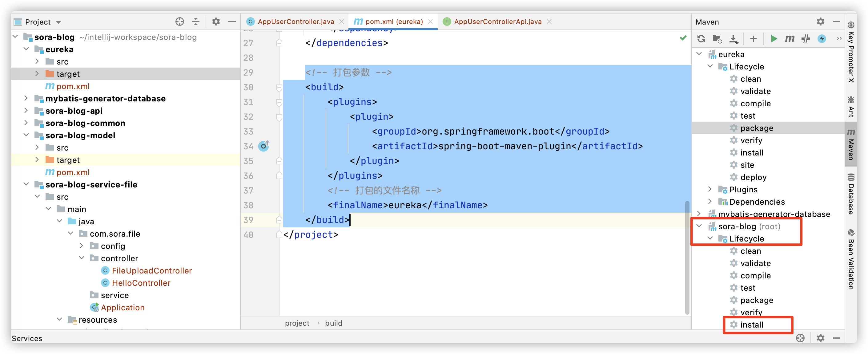Click override annotation gutter icon on line 34
This screenshot has width=868, height=354.
(263, 146)
